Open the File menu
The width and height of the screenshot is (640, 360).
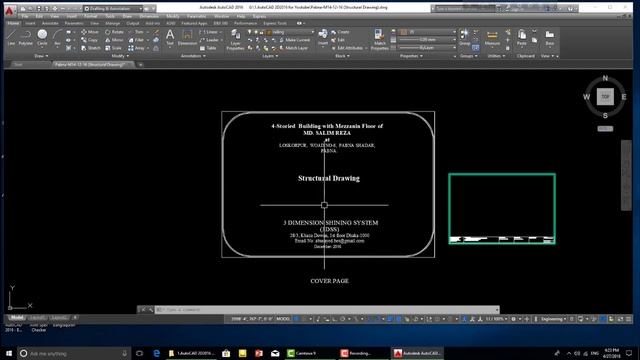click(25, 16)
